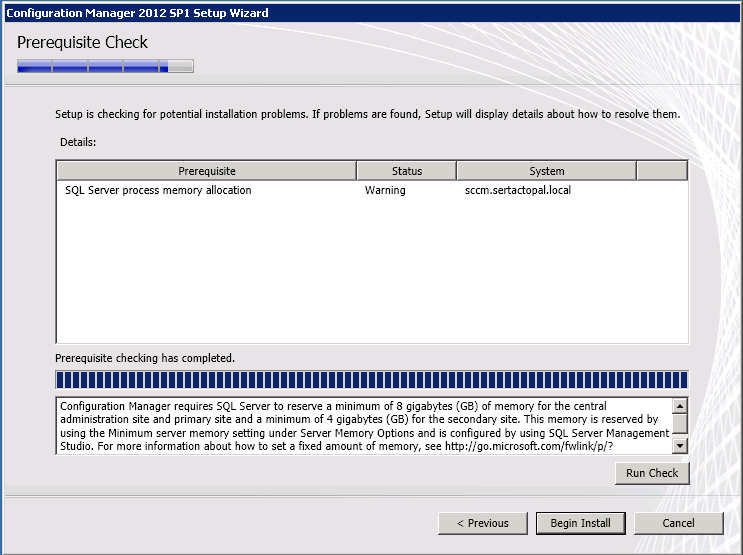Click the wizard step progress indicator
Screen dimensions: 743x555
click(x=105, y=67)
